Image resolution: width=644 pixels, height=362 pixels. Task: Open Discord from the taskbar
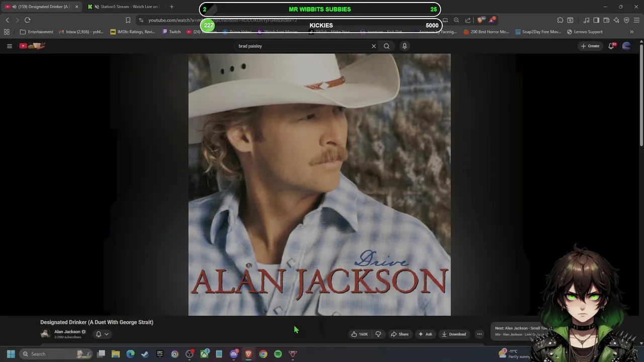[x=234, y=354]
